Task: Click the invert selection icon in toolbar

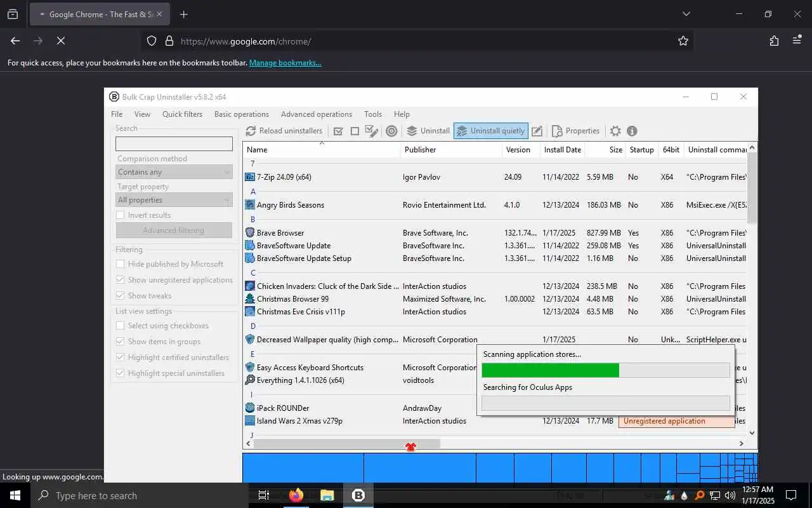Action: [372, 131]
